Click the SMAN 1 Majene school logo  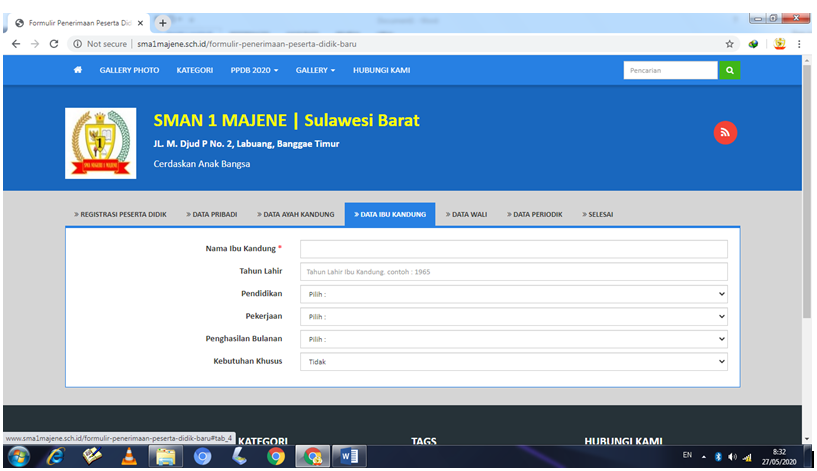(x=100, y=143)
